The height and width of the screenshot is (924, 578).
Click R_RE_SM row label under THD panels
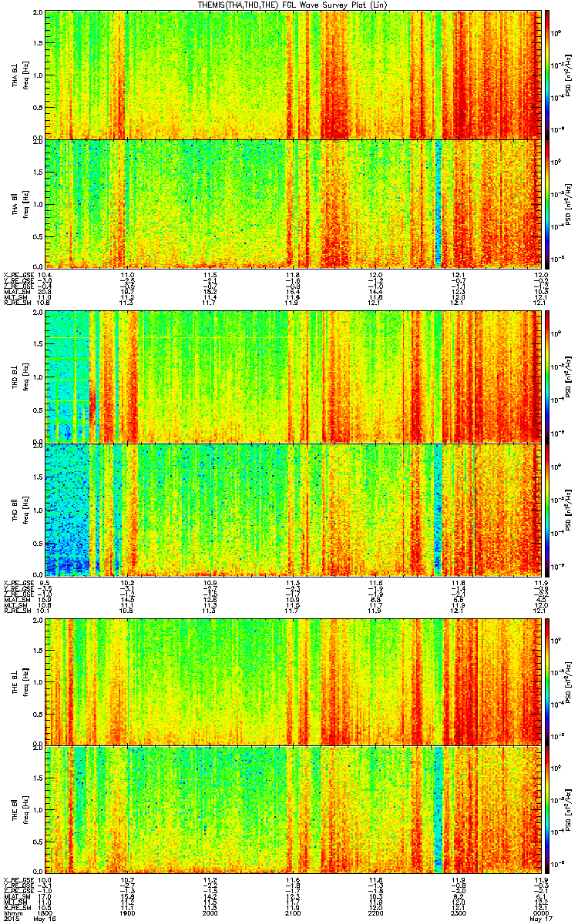(x=18, y=611)
